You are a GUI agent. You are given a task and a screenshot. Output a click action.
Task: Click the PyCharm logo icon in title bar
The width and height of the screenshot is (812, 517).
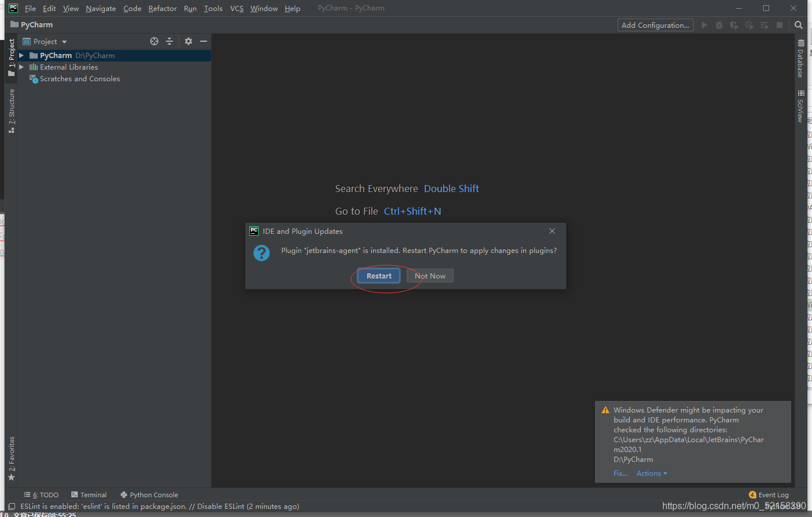coord(13,8)
